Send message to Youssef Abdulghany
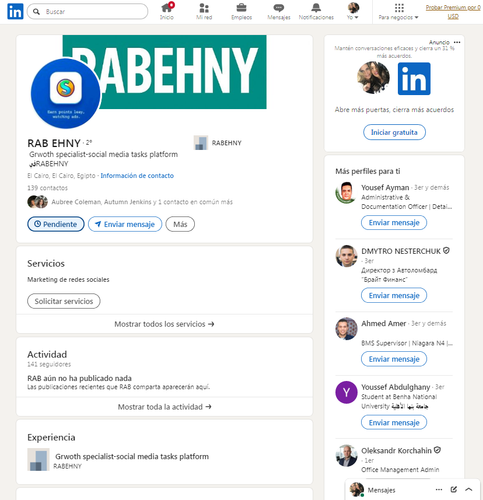Screen dimensions: 483x500 (x=394, y=423)
